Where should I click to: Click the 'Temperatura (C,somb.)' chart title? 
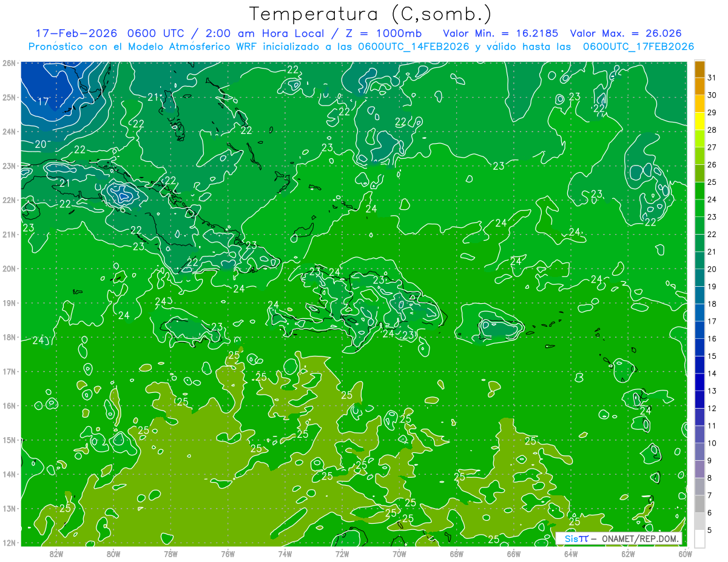pyautogui.click(x=371, y=13)
